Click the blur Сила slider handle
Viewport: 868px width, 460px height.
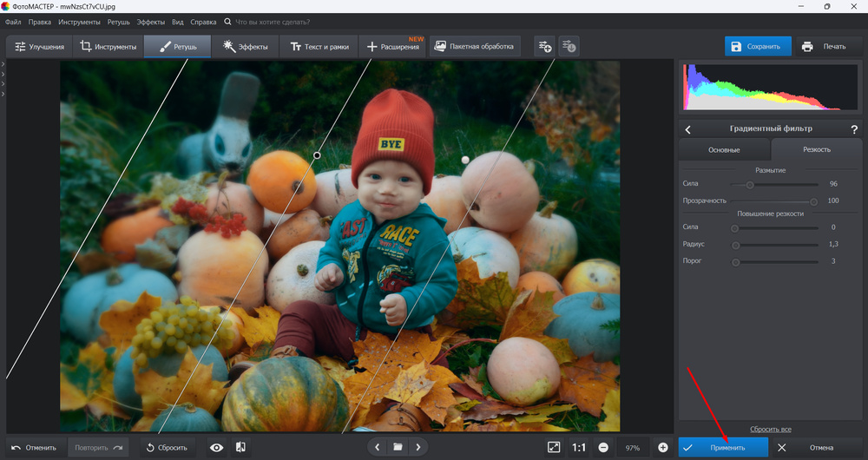[750, 184]
